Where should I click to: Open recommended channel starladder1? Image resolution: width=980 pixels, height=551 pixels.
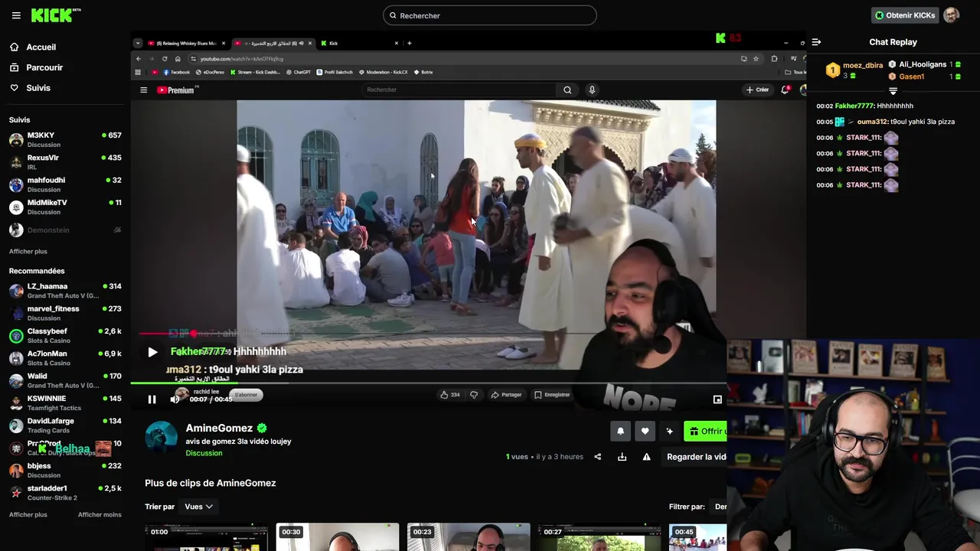pyautogui.click(x=65, y=493)
